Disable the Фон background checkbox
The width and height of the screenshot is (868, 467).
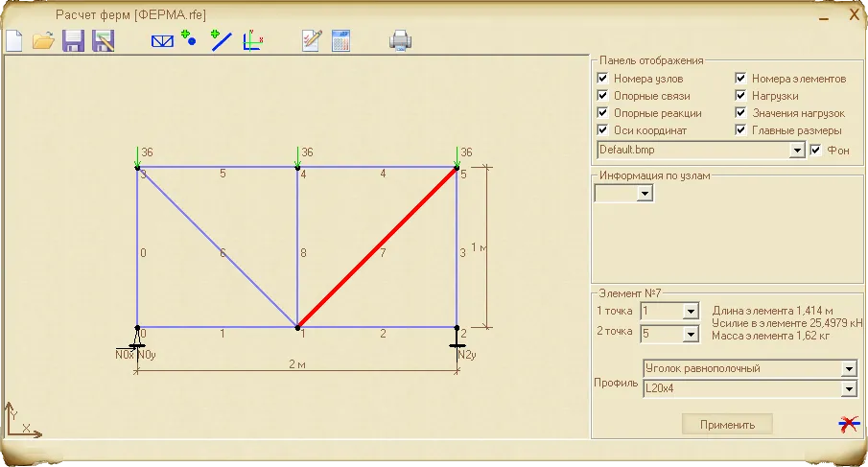(x=815, y=150)
